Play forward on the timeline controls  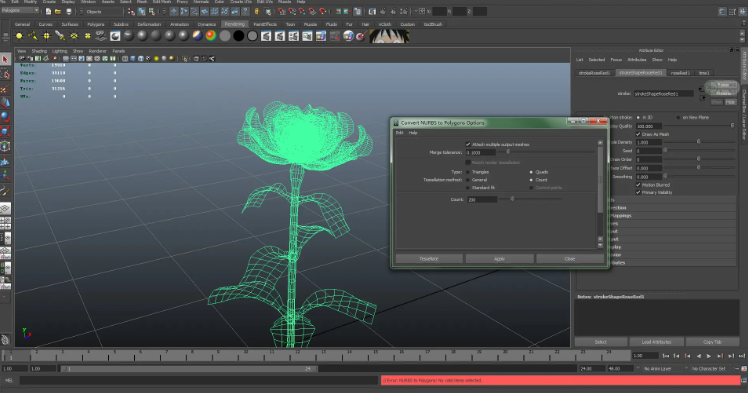point(709,356)
